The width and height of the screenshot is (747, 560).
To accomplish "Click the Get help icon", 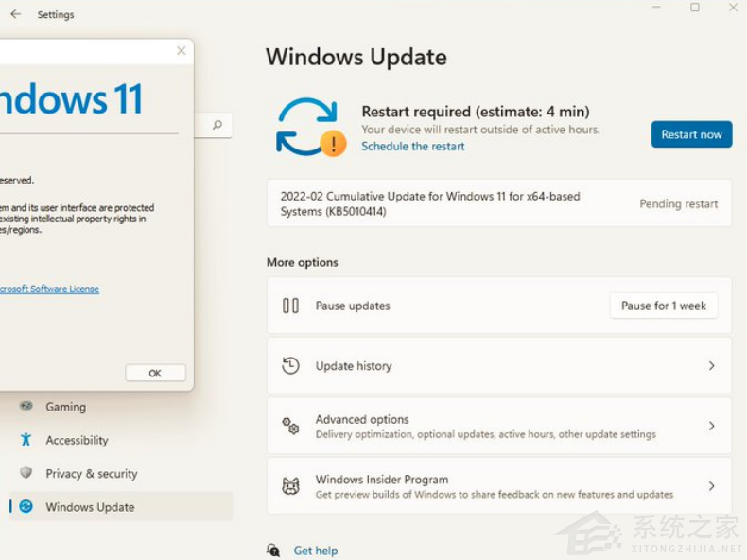I will [x=273, y=551].
